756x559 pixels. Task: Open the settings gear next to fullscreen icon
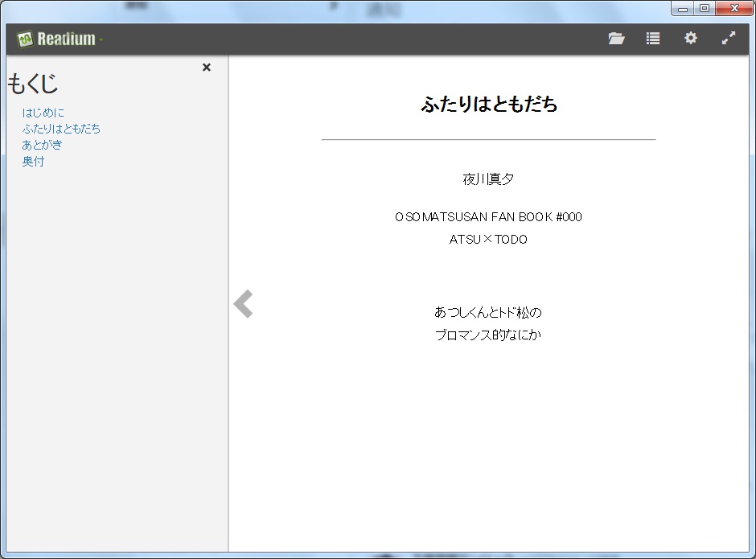click(x=690, y=38)
